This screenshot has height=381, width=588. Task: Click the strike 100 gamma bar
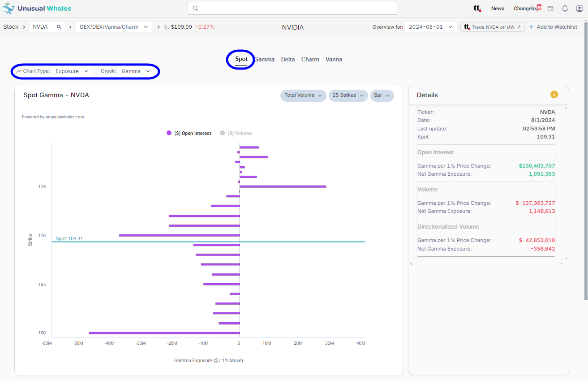164,333
